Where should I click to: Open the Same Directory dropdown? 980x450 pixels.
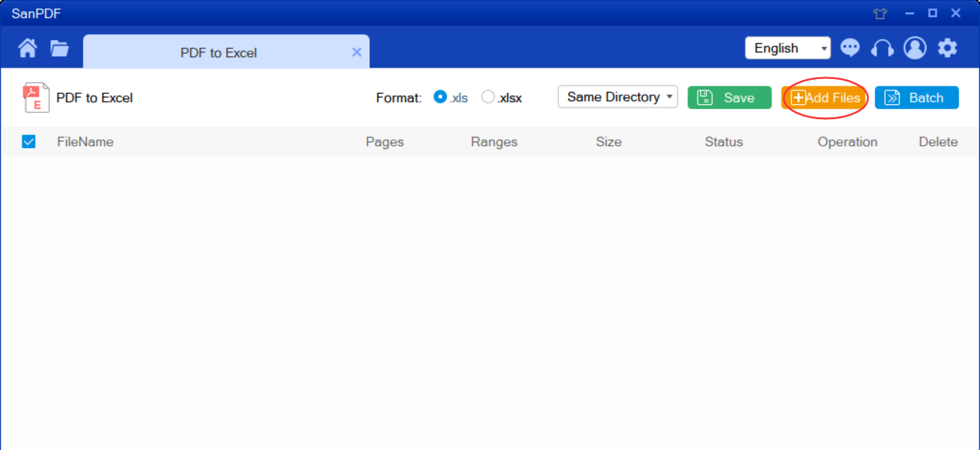613,97
